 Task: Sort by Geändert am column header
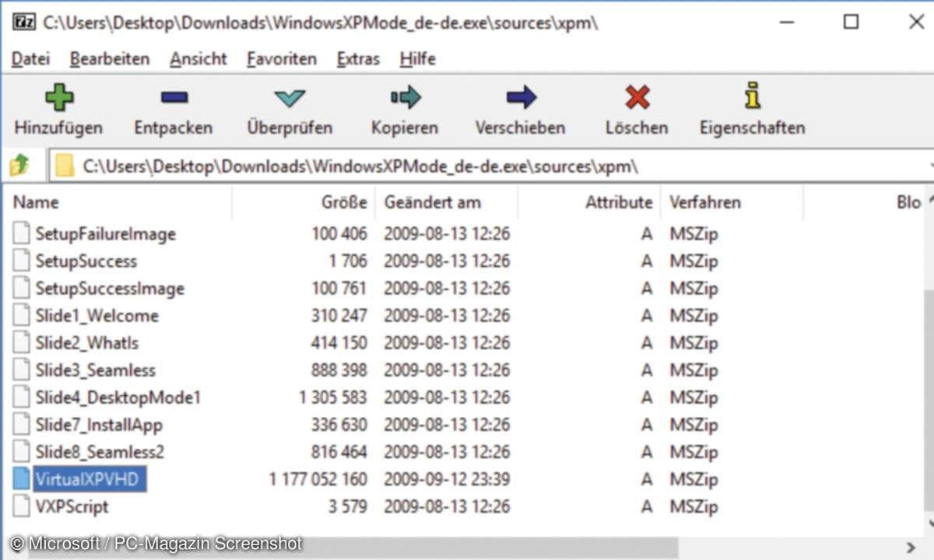tap(447, 202)
